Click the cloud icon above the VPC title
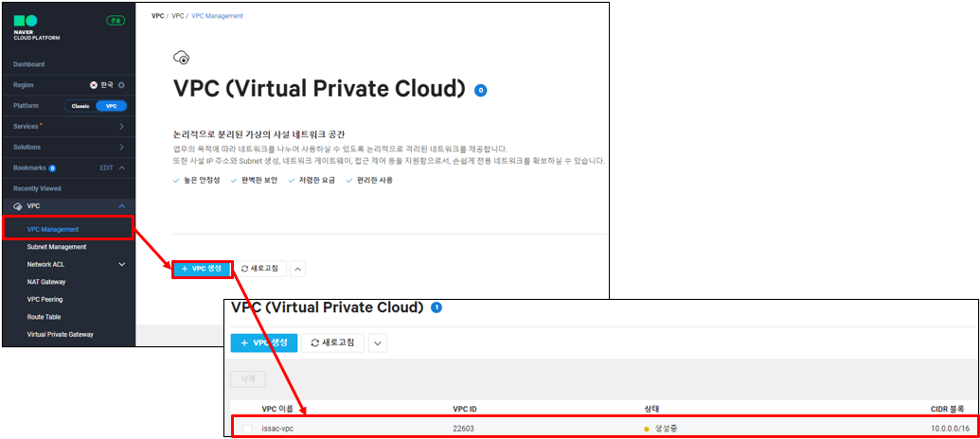This screenshot has width=980, height=439. [181, 58]
